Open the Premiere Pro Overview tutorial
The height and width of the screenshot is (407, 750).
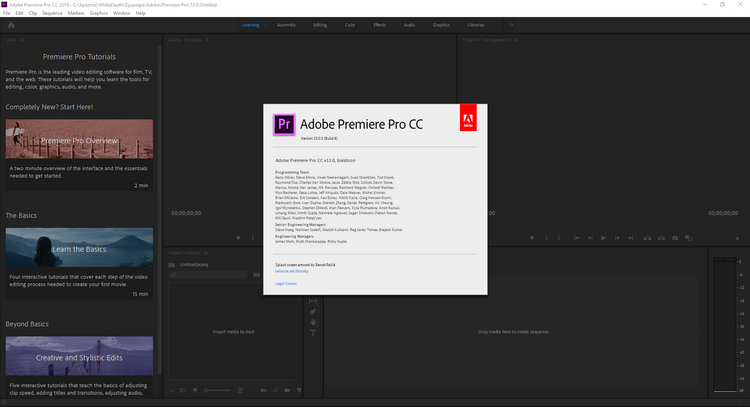click(79, 139)
